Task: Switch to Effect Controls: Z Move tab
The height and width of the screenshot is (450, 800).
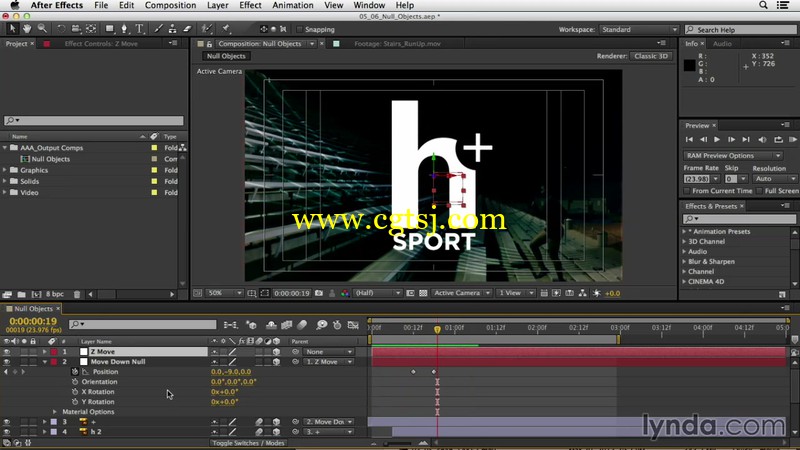Action: 101,44
